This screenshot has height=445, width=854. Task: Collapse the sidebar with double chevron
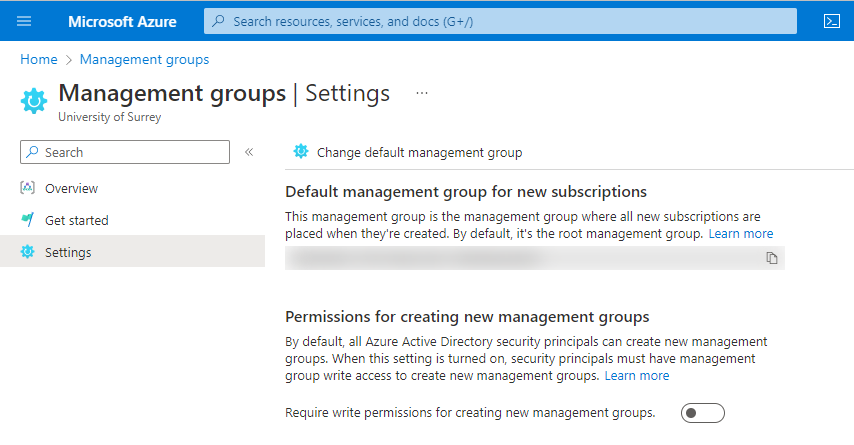[x=249, y=152]
